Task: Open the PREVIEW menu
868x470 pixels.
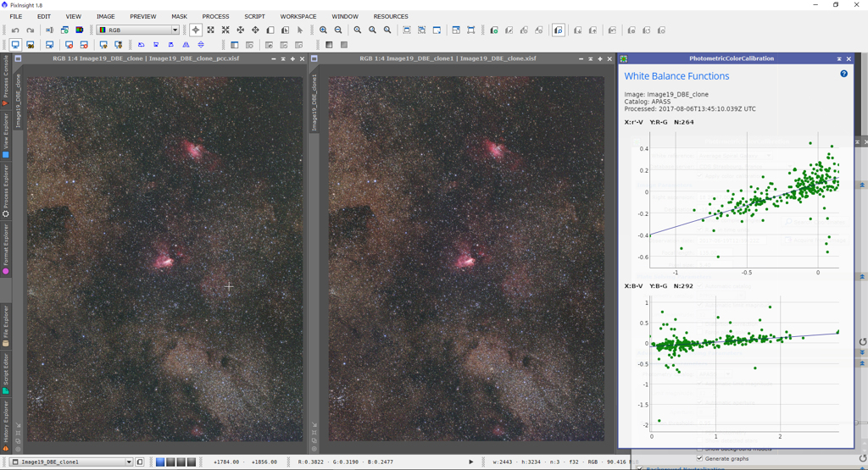Action: [x=142, y=17]
